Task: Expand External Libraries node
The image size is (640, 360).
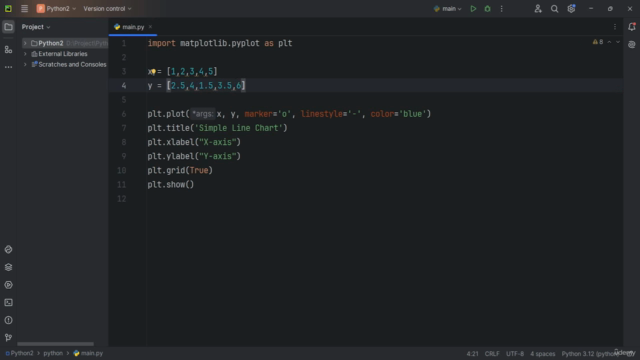Action: point(25,54)
